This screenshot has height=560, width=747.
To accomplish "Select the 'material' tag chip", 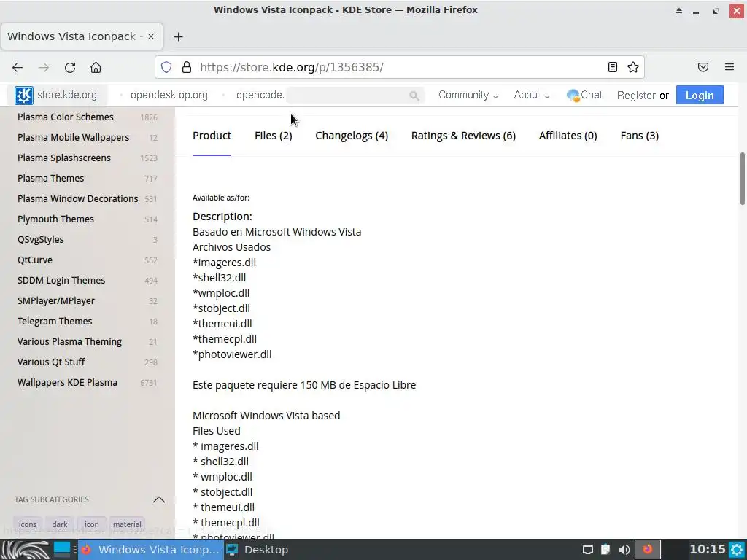I will (127, 524).
